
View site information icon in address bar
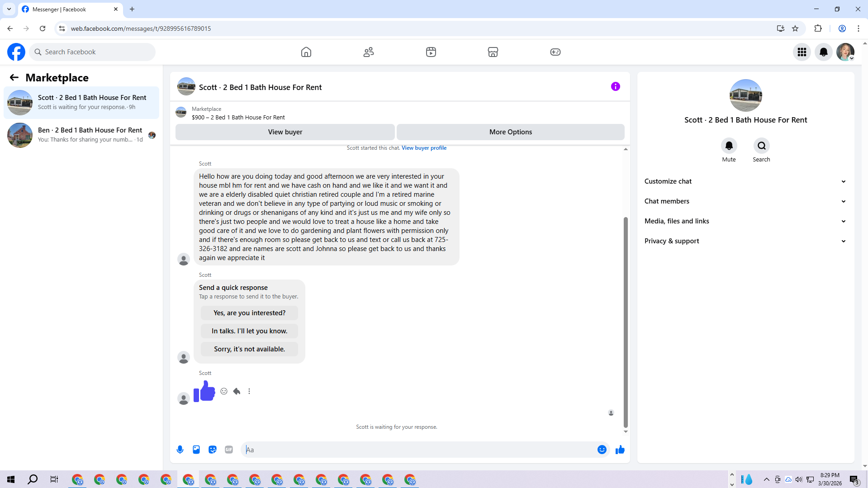pos(62,28)
